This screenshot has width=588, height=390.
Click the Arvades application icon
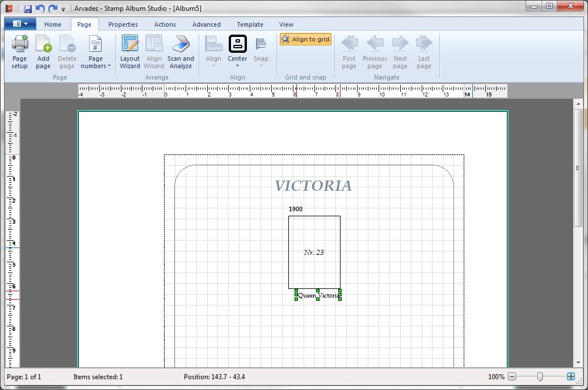(x=9, y=9)
